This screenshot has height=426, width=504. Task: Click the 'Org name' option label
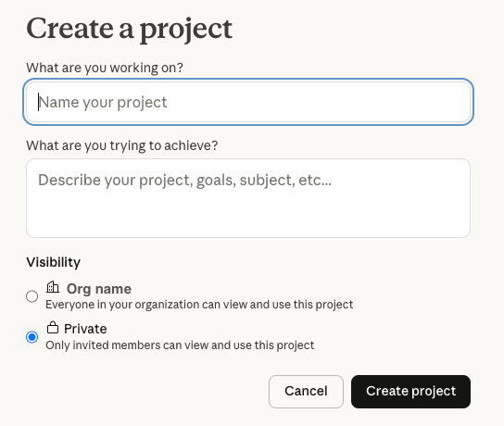pos(99,289)
